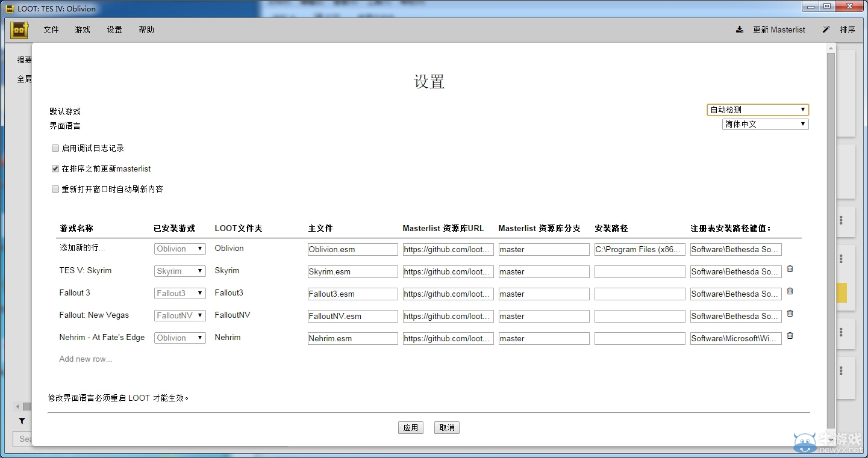Viewport: 868px width, 458px height.
Task: Delete the Nehrim - At Fate's Edge row
Action: click(790, 336)
